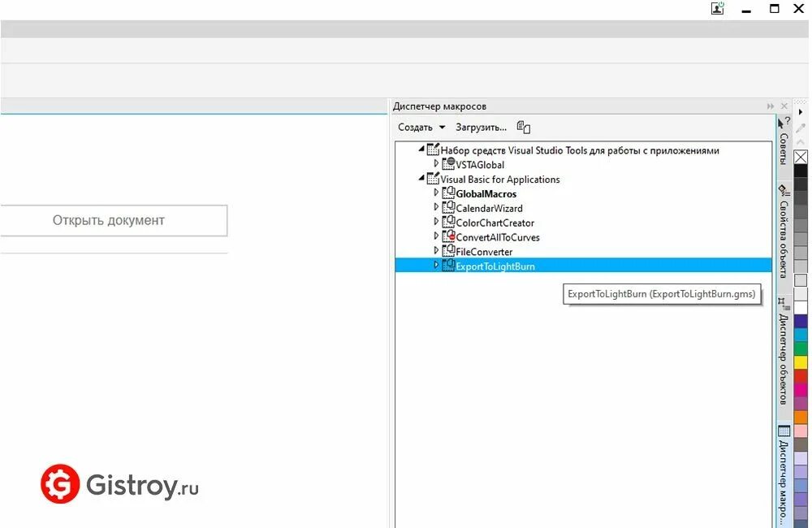812x528 pixels.
Task: Expand the ExportToLightBurn project arrow
Action: pos(436,266)
